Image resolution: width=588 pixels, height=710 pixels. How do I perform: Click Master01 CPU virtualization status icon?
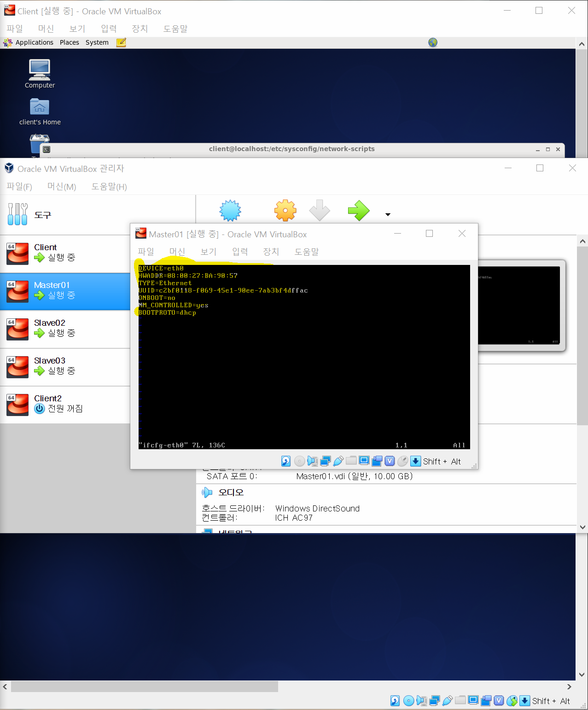point(390,461)
